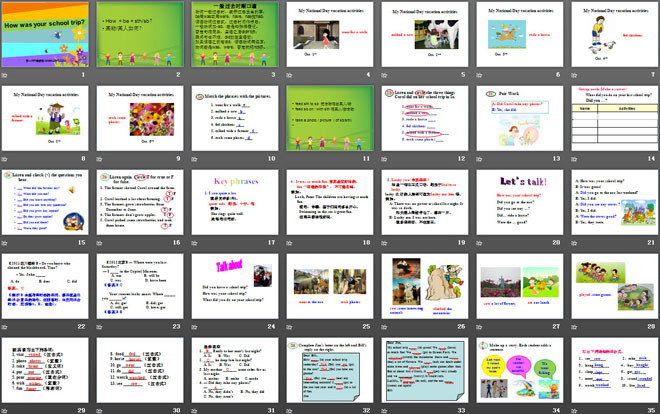Open slide 8 talked with a farmer
Image resolution: width=660 pixels, height=414 pixels.
click(47, 120)
